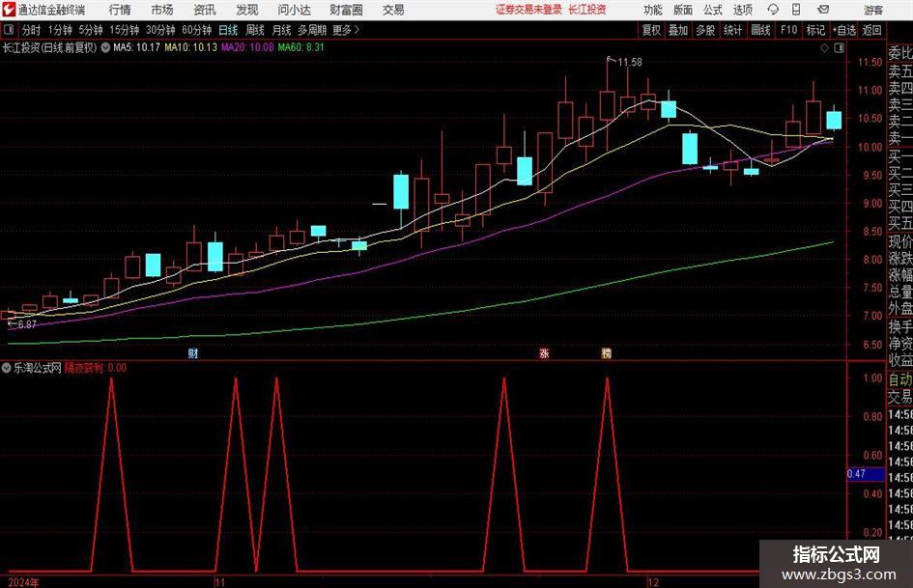Select the 日线 daily chart tab

[228, 30]
